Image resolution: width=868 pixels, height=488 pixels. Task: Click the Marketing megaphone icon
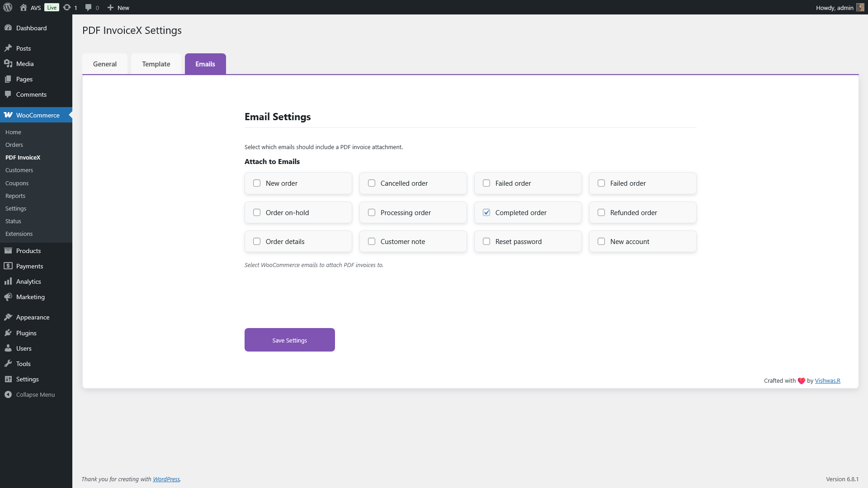click(8, 297)
